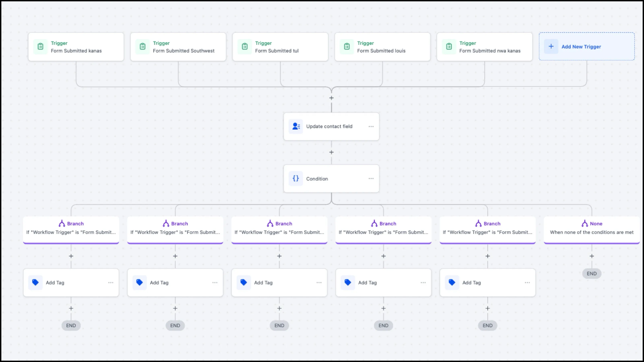The height and width of the screenshot is (362, 644).
Task: Open the first Add Tag action
Action: tap(71, 283)
